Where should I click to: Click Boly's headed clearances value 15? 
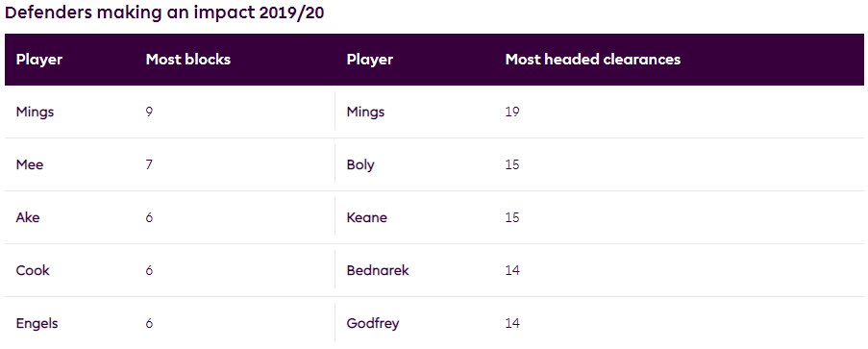tap(512, 165)
